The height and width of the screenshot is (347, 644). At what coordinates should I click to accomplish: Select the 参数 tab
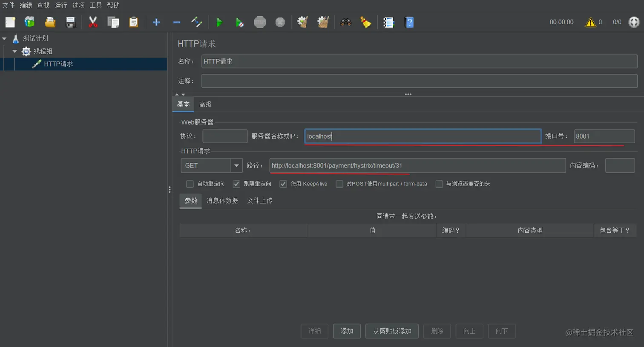pos(191,200)
